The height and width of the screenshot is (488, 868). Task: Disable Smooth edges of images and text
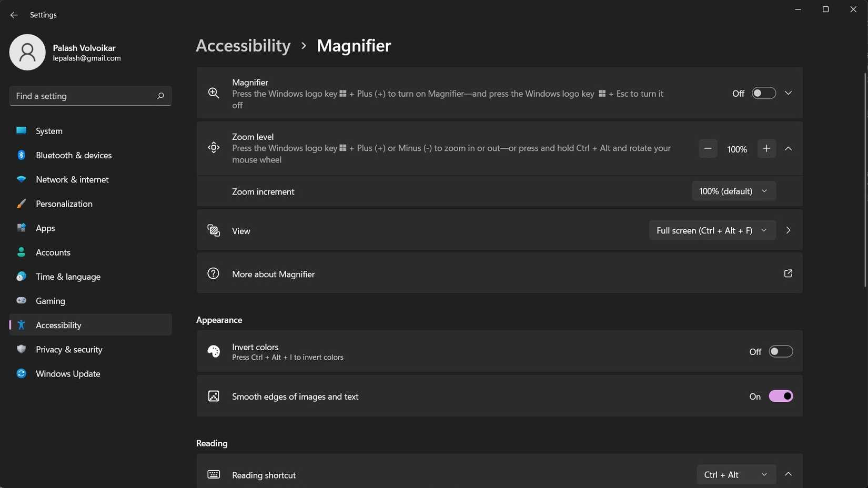click(781, 396)
